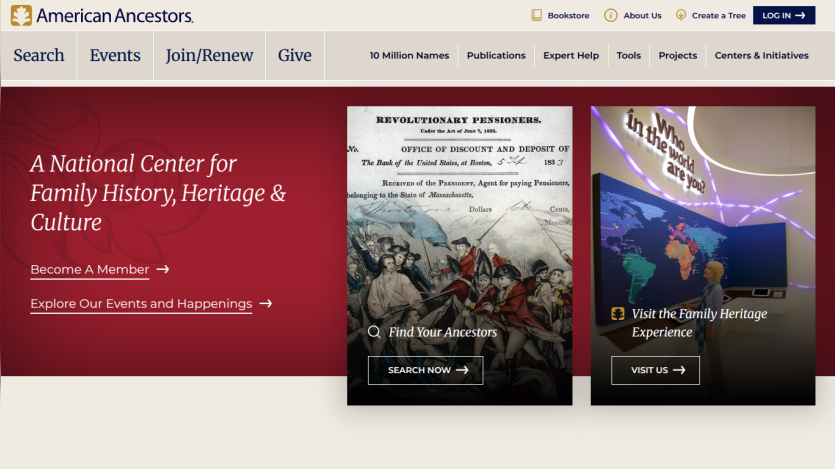Open the Bookstore link
Viewport: 835px width, 469px height.
(x=568, y=16)
